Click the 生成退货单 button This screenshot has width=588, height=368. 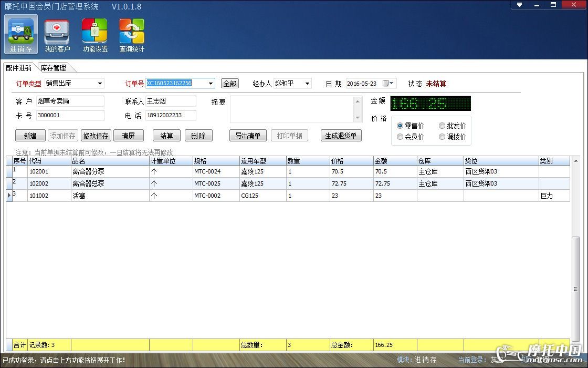[x=340, y=136]
